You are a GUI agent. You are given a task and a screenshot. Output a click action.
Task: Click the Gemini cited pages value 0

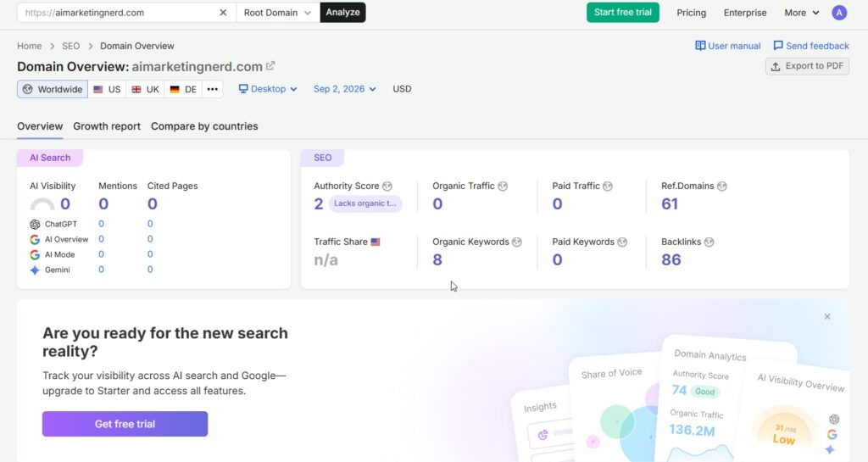(150, 270)
